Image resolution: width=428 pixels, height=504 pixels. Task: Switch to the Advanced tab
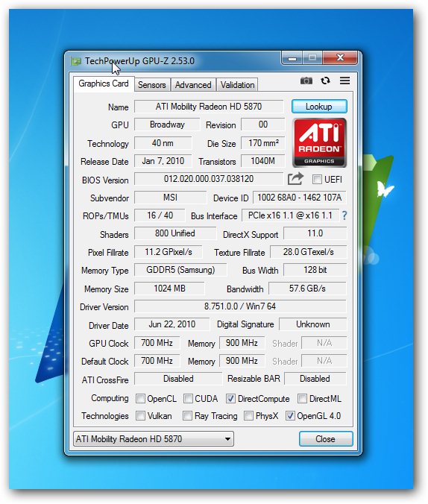(193, 85)
